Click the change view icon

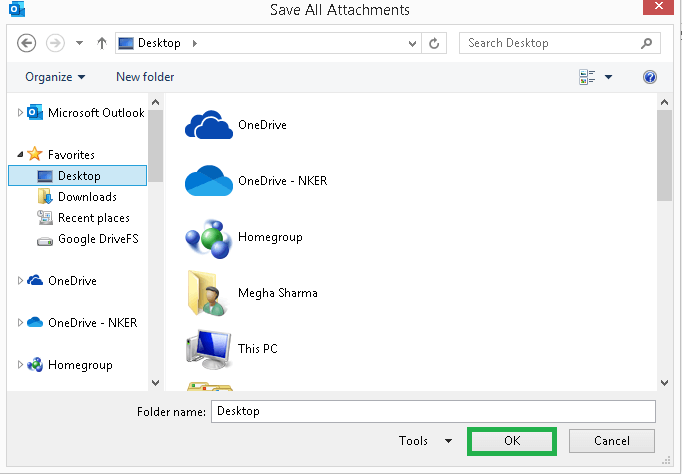pos(587,77)
